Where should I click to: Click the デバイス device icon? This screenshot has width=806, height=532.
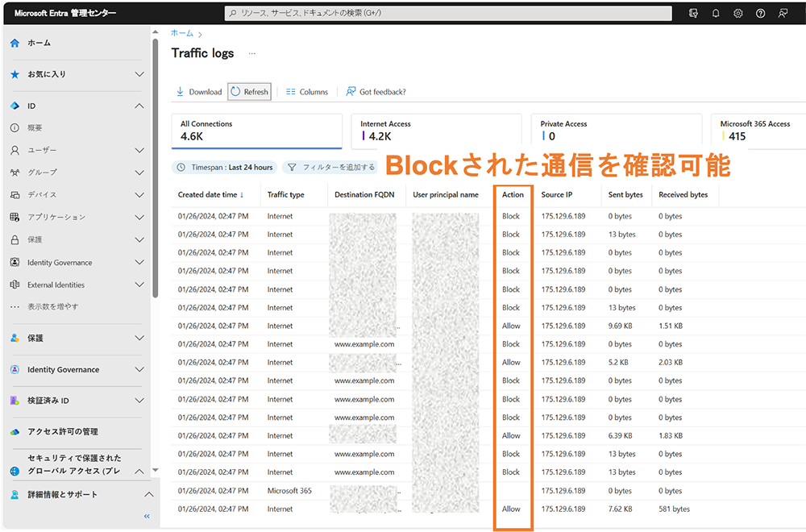(15, 195)
